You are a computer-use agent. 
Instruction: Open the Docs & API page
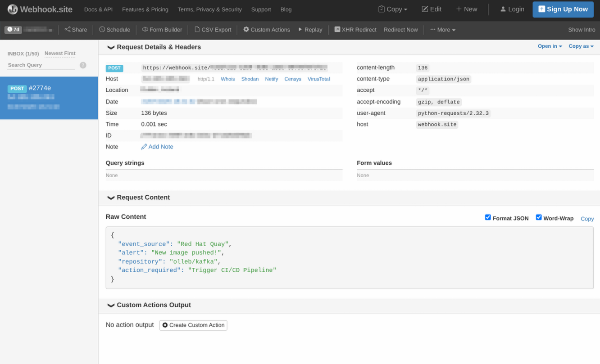[98, 9]
